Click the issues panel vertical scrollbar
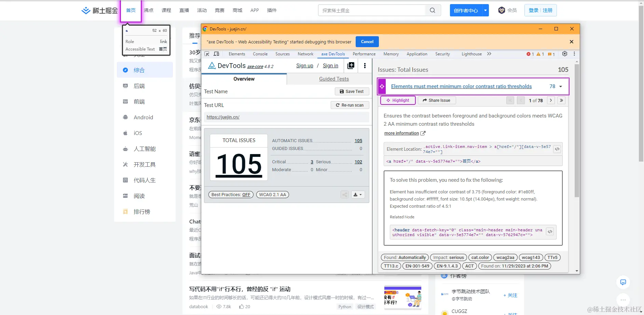 pyautogui.click(x=577, y=131)
